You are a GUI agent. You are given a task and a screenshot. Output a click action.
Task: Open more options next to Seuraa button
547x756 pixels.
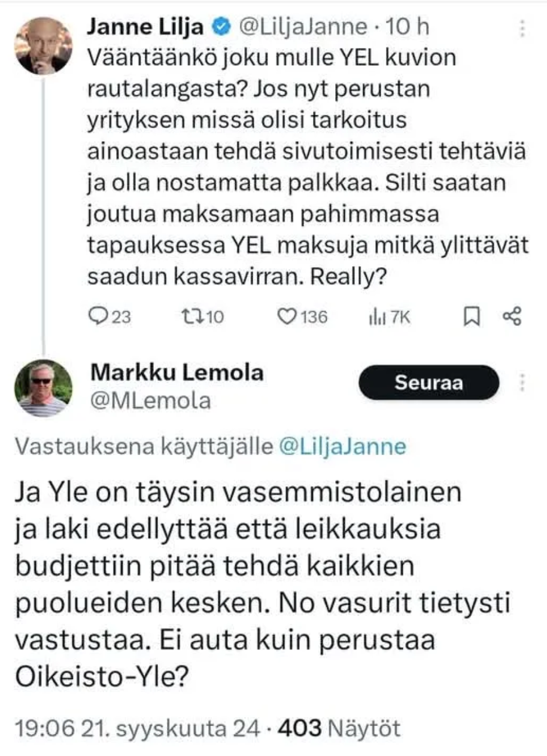pos(522,382)
